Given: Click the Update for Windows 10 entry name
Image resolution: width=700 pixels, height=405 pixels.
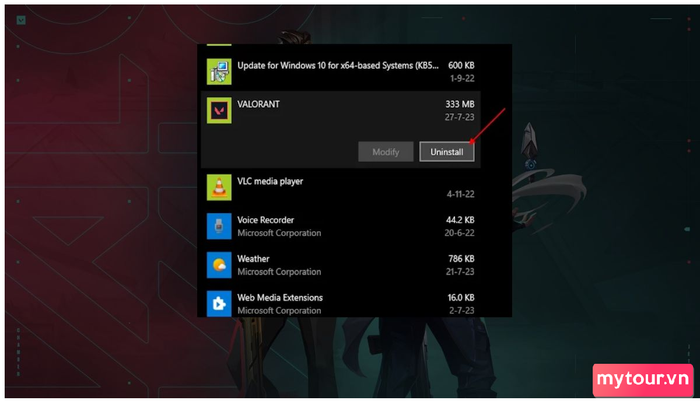Looking at the screenshot, I should click(x=338, y=65).
